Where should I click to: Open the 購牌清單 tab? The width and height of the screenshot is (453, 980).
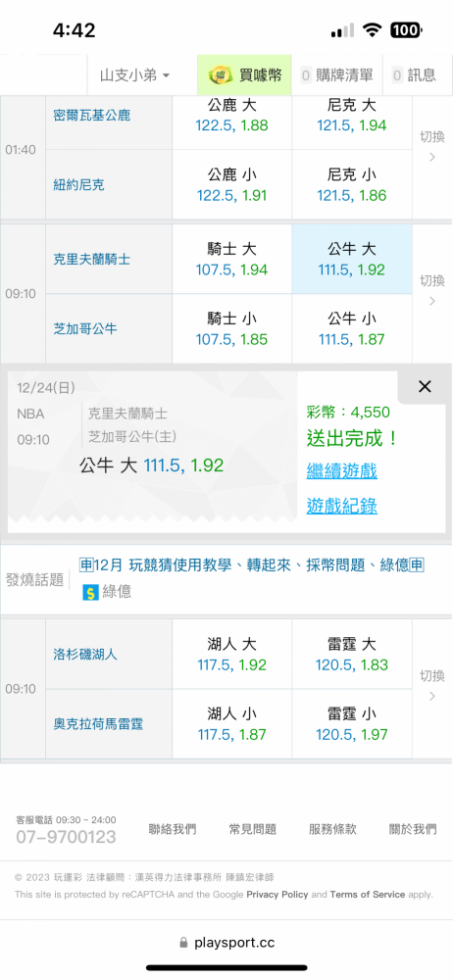(x=336, y=75)
